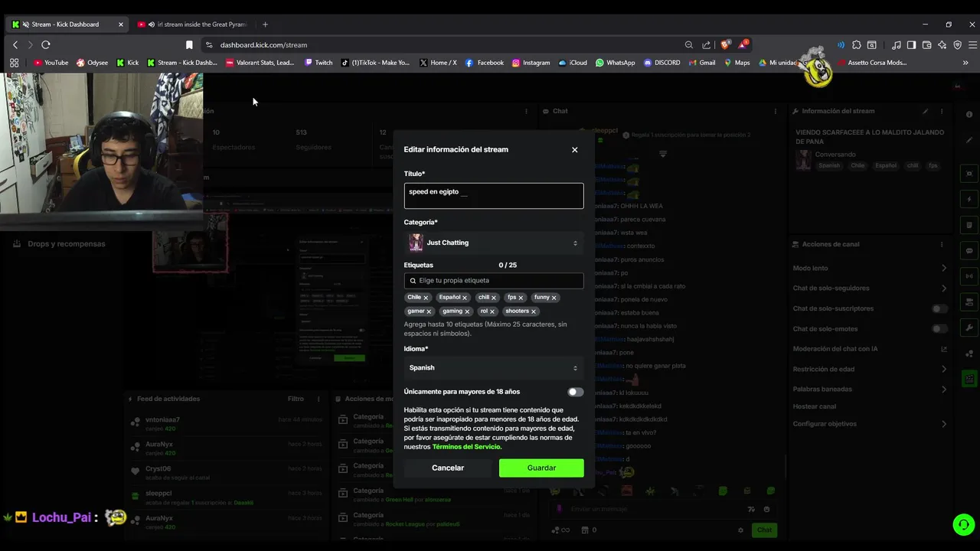
Task: Open the Odysee bookmark
Action: pyautogui.click(x=92, y=63)
